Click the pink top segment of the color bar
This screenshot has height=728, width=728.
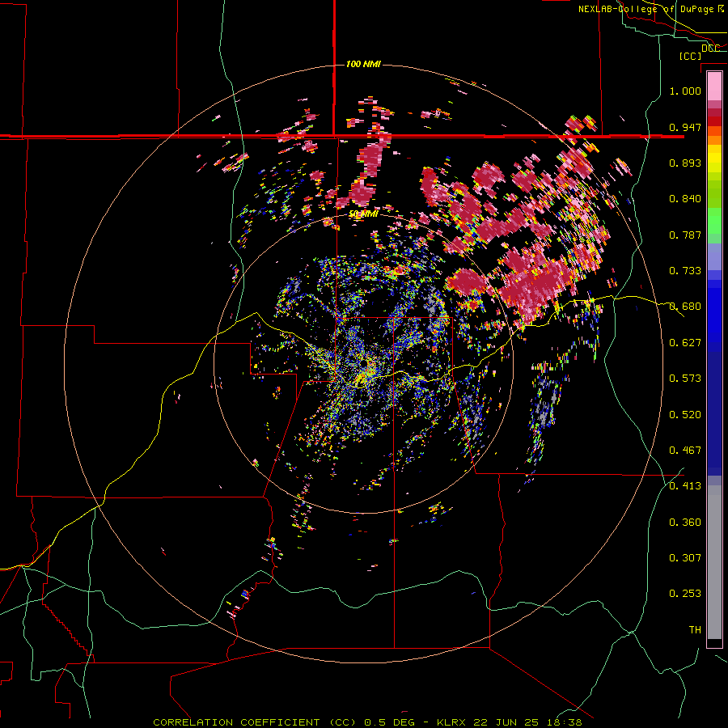point(714,86)
